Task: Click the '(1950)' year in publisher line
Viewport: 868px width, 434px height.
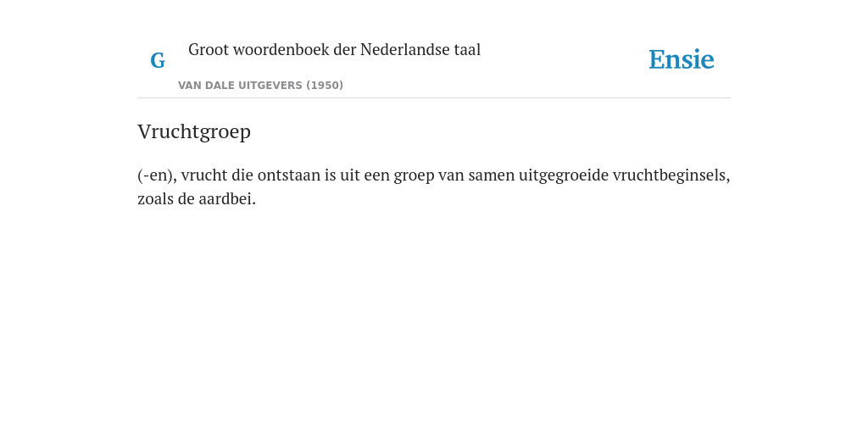Action: [x=325, y=86]
